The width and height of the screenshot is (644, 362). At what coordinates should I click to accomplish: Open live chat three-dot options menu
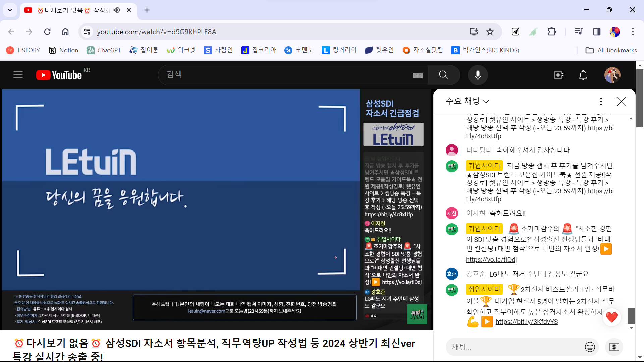[601, 102]
